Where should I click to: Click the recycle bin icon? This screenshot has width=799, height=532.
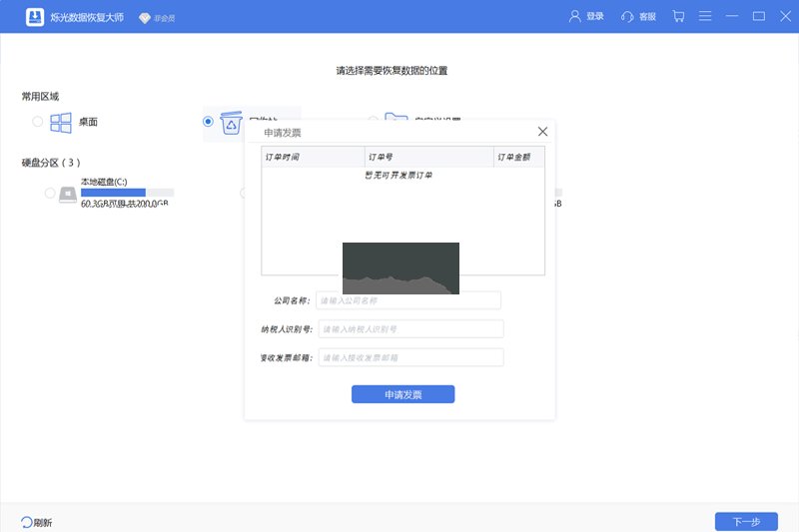click(x=232, y=122)
